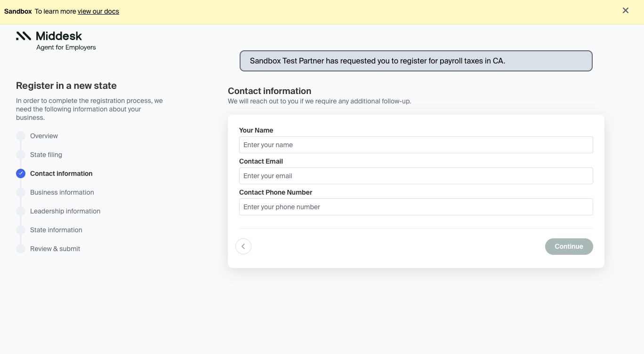The image size is (644, 354).
Task: Open view our docs link
Action: pyautogui.click(x=98, y=11)
